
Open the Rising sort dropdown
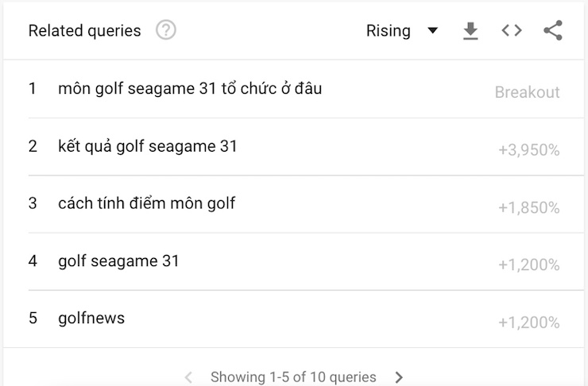click(x=402, y=31)
